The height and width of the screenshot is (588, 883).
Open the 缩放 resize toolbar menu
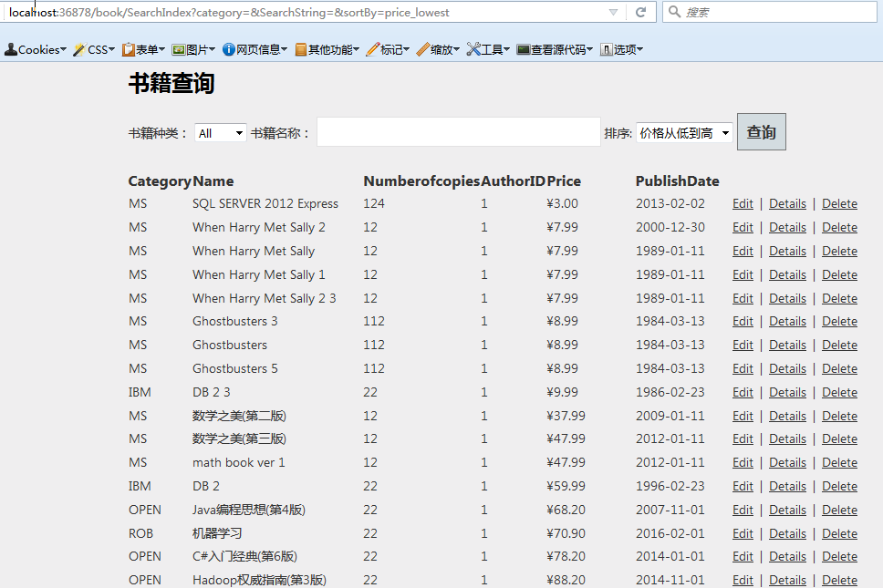[x=438, y=49]
